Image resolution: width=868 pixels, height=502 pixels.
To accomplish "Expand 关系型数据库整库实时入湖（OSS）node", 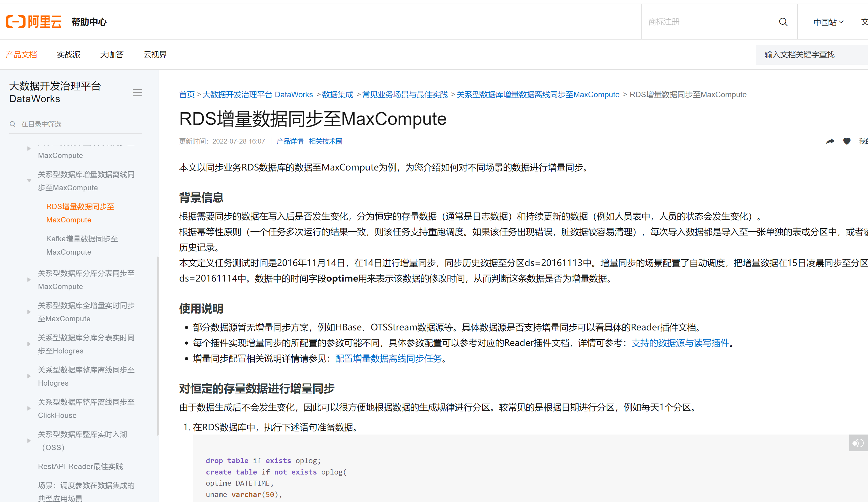I will pos(29,440).
